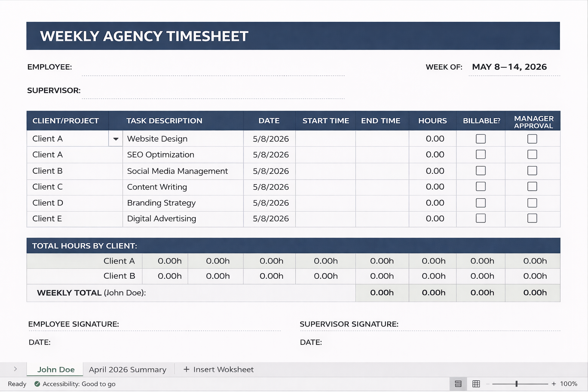Click the Week Of date field

(509, 67)
